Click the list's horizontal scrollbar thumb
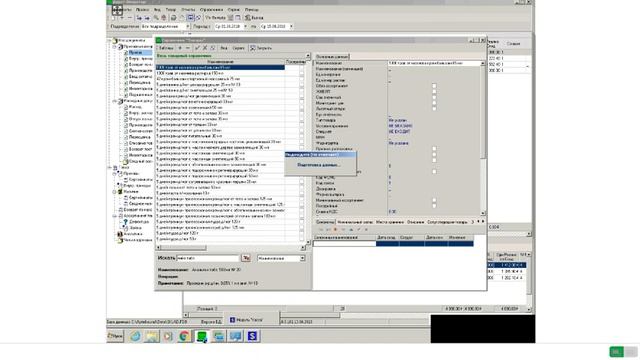The image size is (640, 360). 184,248
